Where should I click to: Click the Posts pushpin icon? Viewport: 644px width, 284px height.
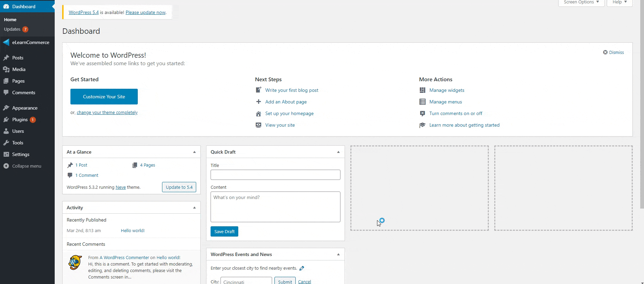[6, 58]
